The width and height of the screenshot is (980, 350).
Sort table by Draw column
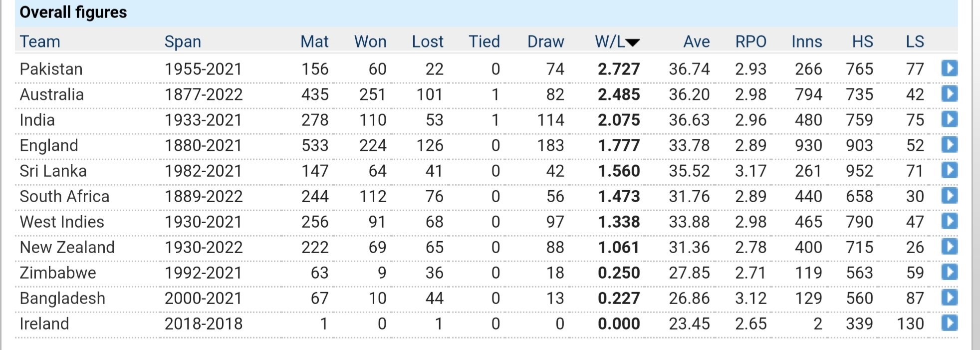545,41
